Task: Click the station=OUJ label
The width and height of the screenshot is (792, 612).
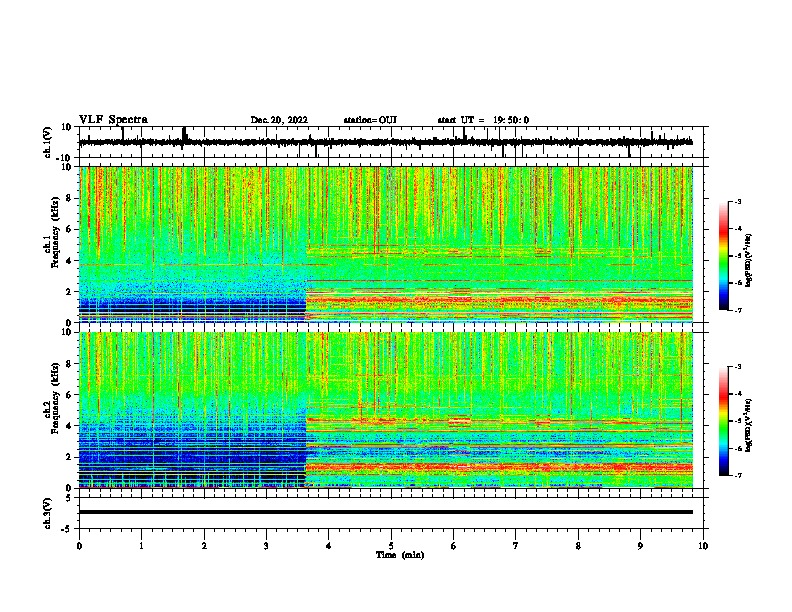Action: (370, 120)
